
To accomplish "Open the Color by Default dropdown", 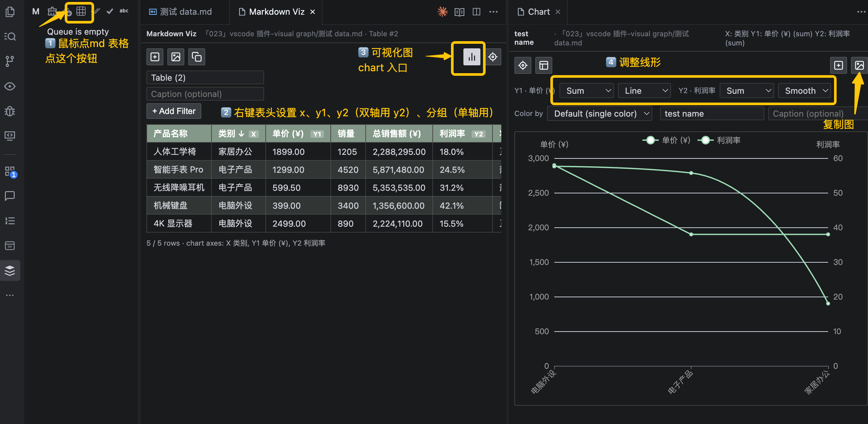I will (x=600, y=113).
